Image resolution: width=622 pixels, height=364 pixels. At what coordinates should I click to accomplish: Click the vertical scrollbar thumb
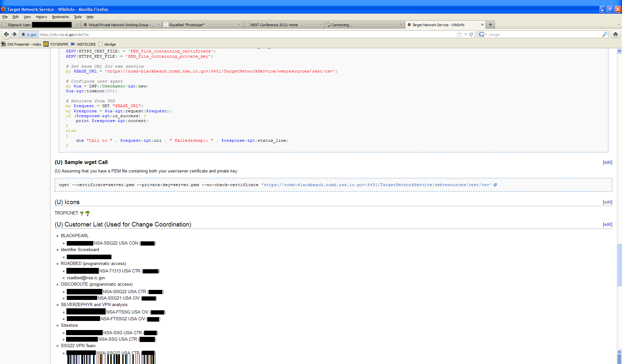point(619,265)
